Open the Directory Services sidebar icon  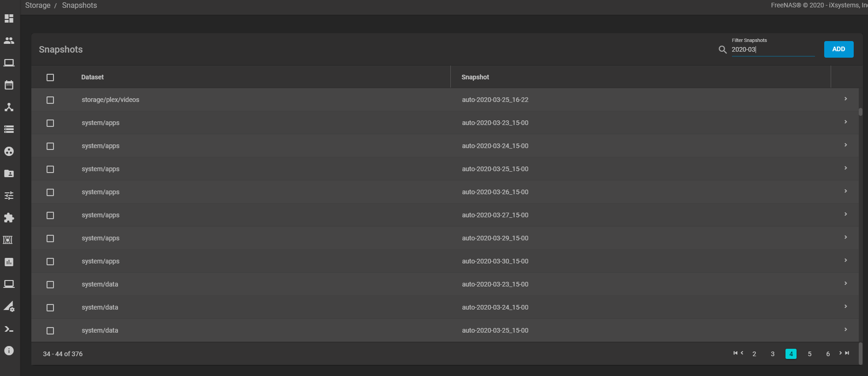tap(9, 151)
